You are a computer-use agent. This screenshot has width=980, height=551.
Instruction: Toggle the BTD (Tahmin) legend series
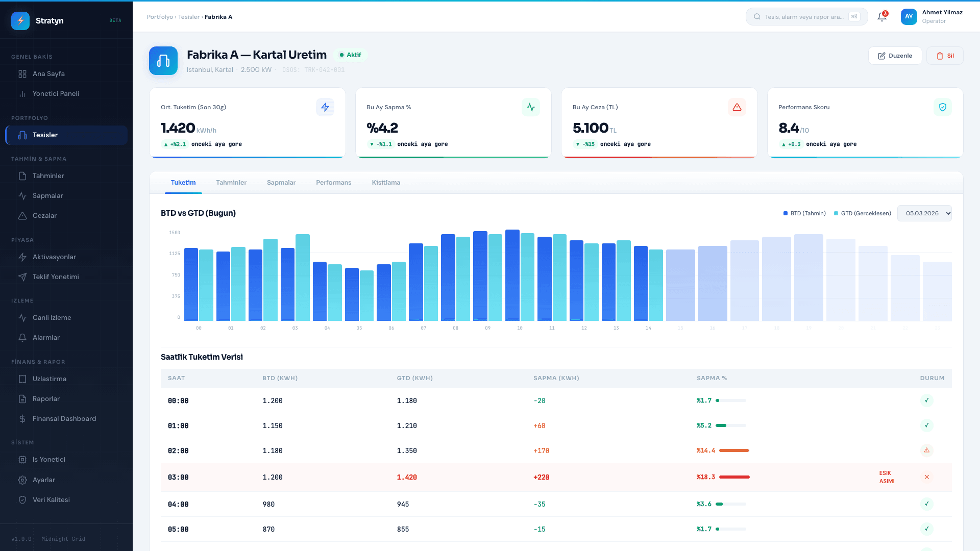(804, 213)
